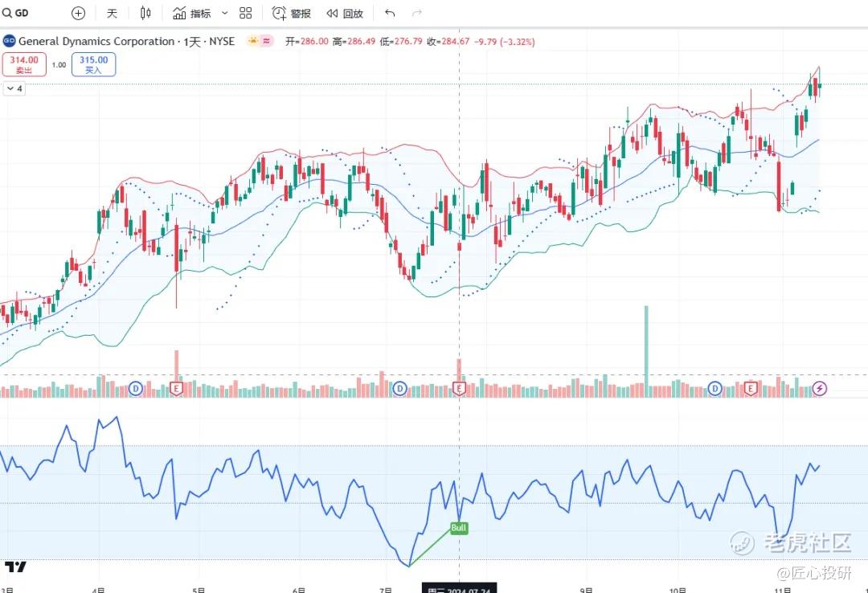
Task: Click the −9.79 (−3.32%) change value
Action: (504, 42)
